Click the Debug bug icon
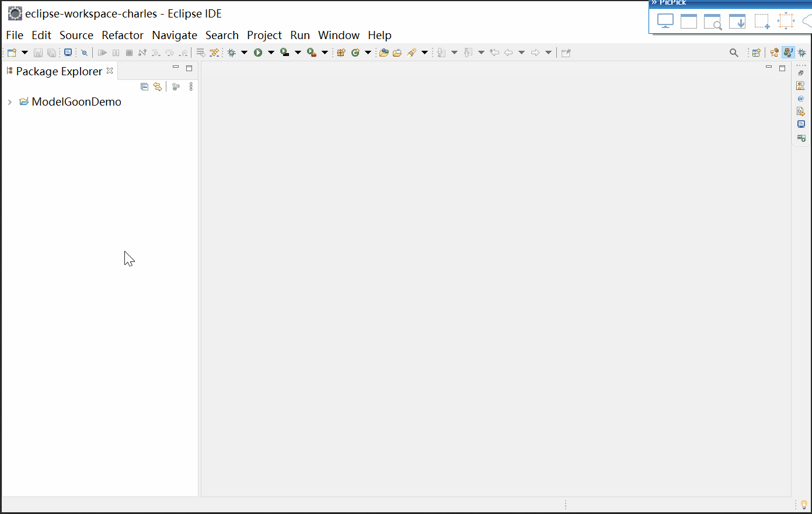This screenshot has height=514, width=812. 232,53
